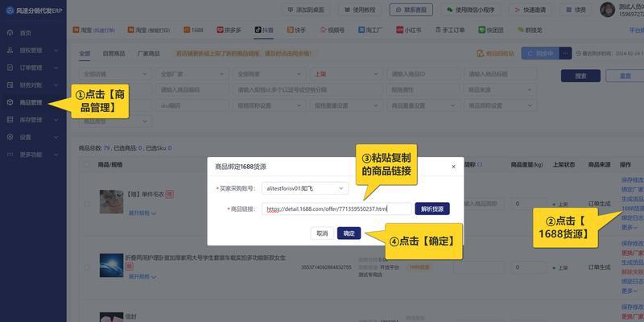Image resolution: width=644 pixels, height=322 pixels.
Task: Click the 淘工厂 platform icon
Action: pos(361,30)
